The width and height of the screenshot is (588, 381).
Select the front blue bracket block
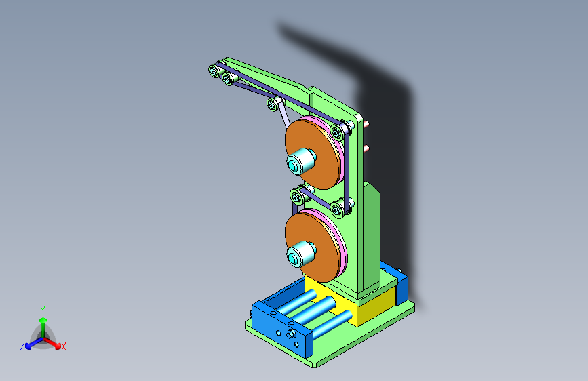tap(282, 329)
